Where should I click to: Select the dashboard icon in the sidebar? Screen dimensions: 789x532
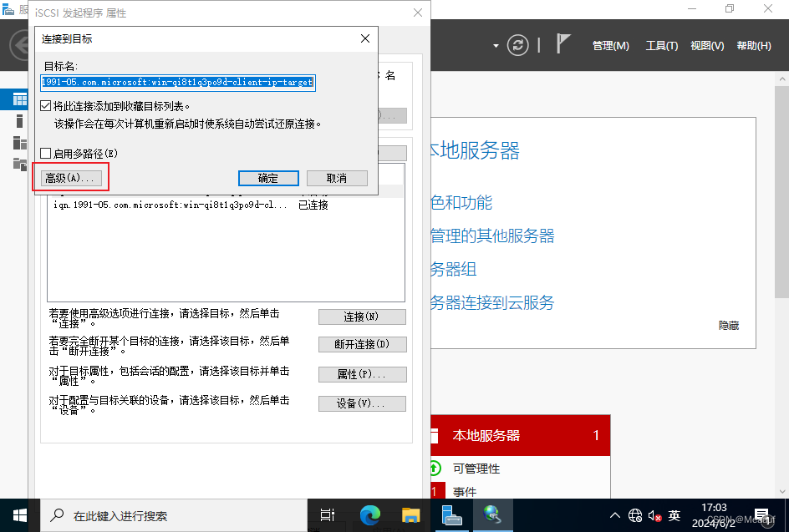[x=20, y=99]
